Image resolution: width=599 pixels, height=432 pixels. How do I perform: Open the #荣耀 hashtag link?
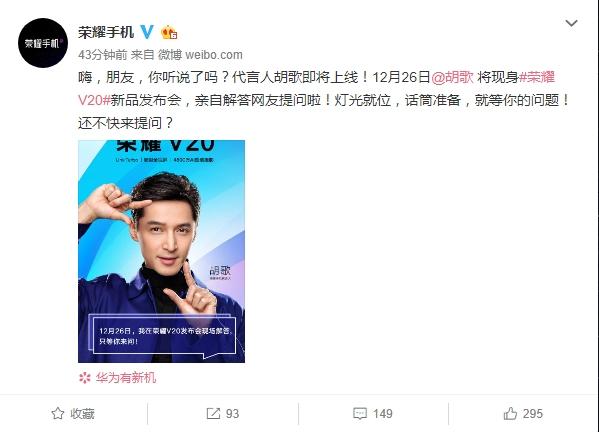pos(536,77)
